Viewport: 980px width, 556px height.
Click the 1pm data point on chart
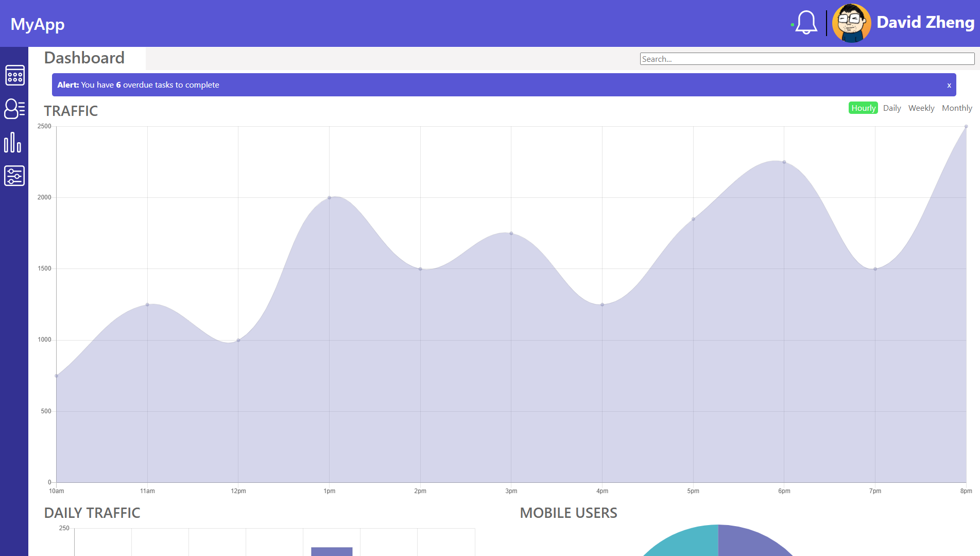(330, 198)
